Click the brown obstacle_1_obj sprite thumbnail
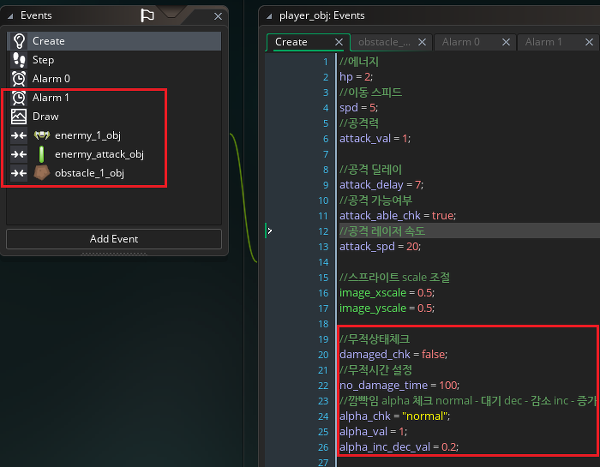 coord(42,173)
